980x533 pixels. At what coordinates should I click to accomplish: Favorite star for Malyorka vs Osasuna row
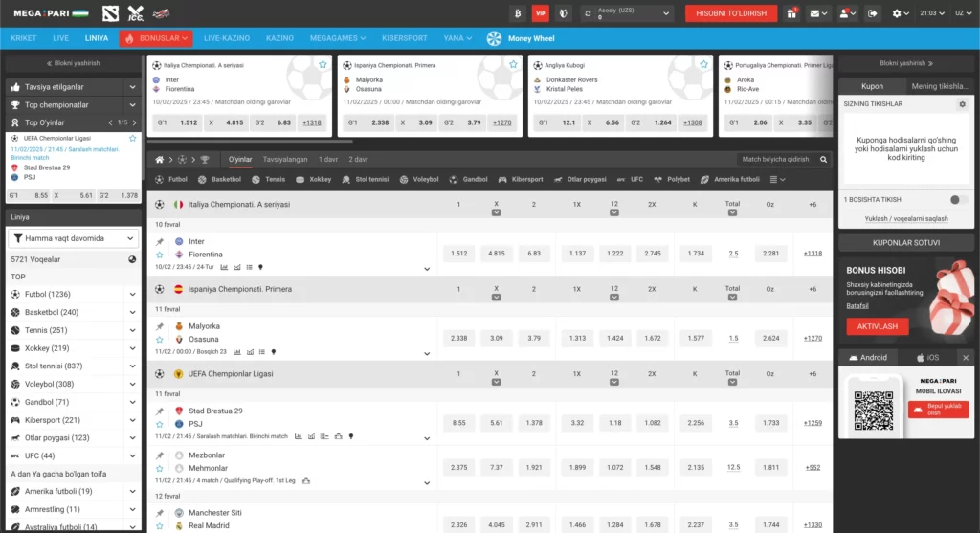click(x=160, y=340)
